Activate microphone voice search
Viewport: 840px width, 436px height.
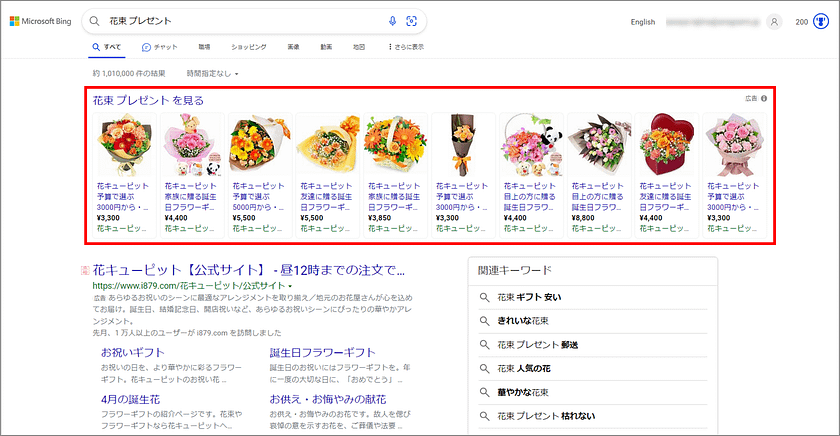coord(392,21)
